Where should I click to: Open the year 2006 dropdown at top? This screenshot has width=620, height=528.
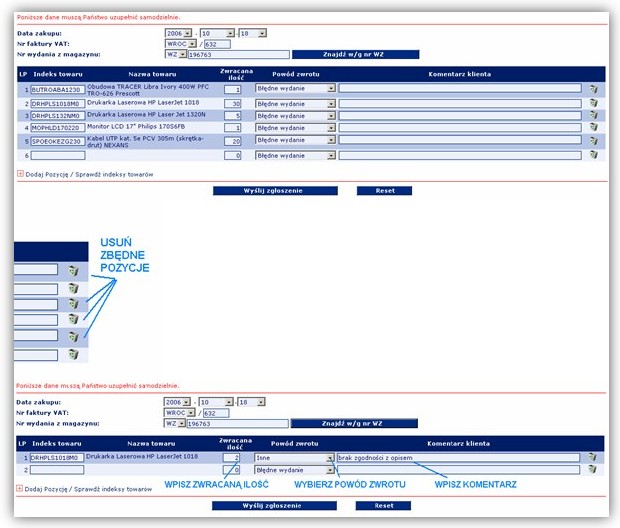(178, 33)
